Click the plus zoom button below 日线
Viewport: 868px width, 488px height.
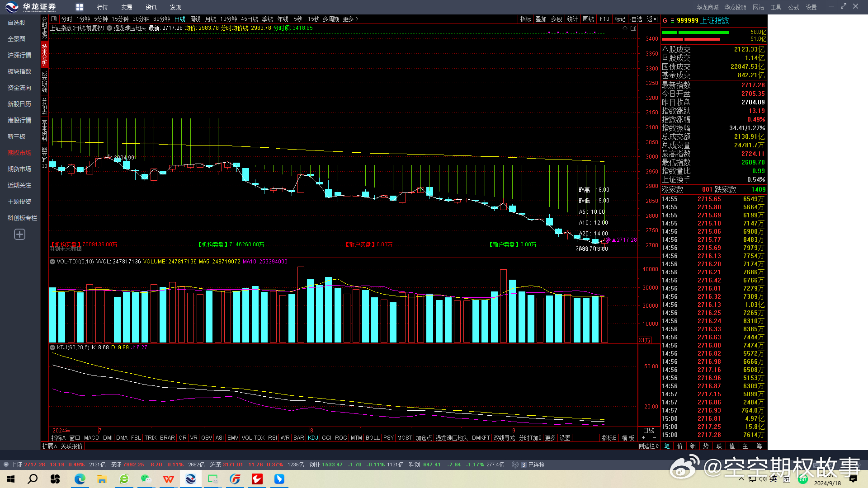(x=643, y=438)
